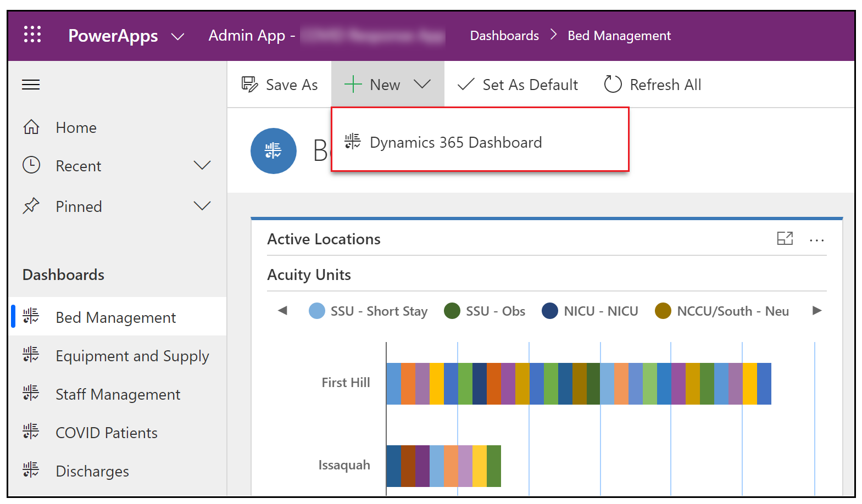Click the Set As Default checkmark icon
The height and width of the screenshot is (504, 862).
pos(466,85)
